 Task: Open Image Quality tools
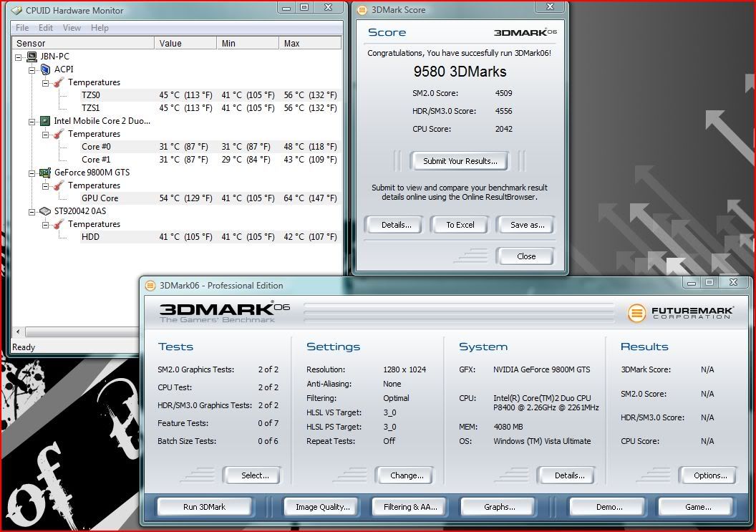323,507
